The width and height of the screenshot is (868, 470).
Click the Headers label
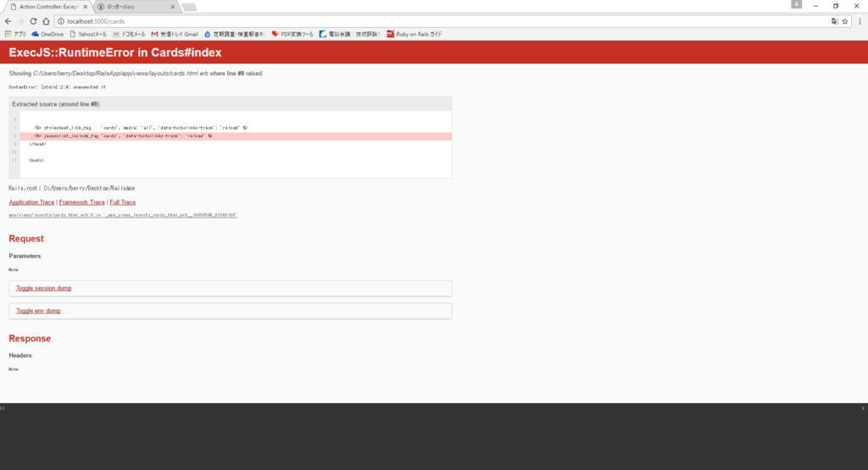(x=20, y=356)
